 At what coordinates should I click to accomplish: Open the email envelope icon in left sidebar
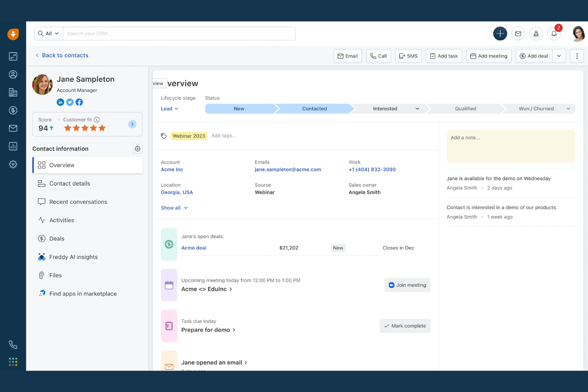[13, 128]
